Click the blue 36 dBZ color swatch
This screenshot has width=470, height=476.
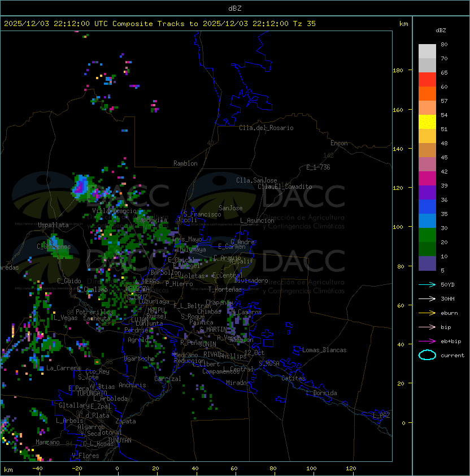coord(427,207)
